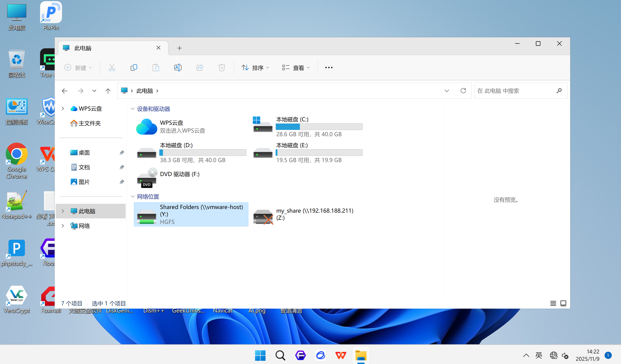The image size is (621, 364).
Task: Select 主文件夹 in navigation pane
Action: point(89,123)
